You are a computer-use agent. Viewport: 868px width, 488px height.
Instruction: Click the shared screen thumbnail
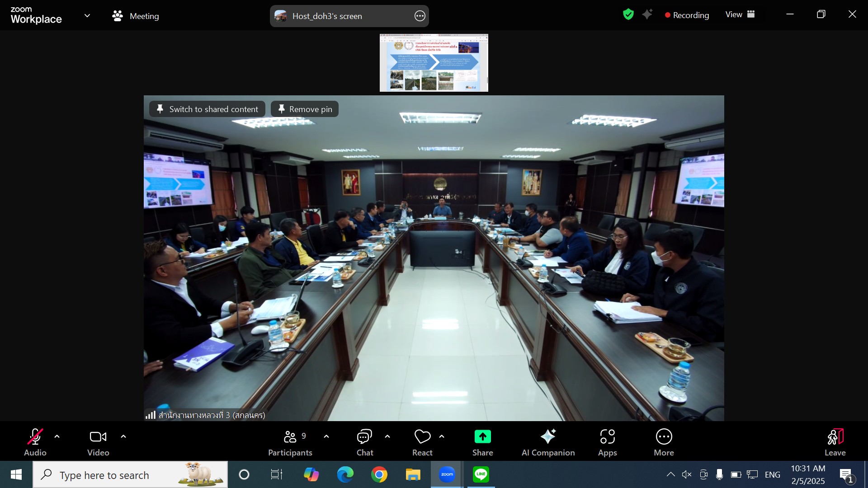click(x=434, y=63)
